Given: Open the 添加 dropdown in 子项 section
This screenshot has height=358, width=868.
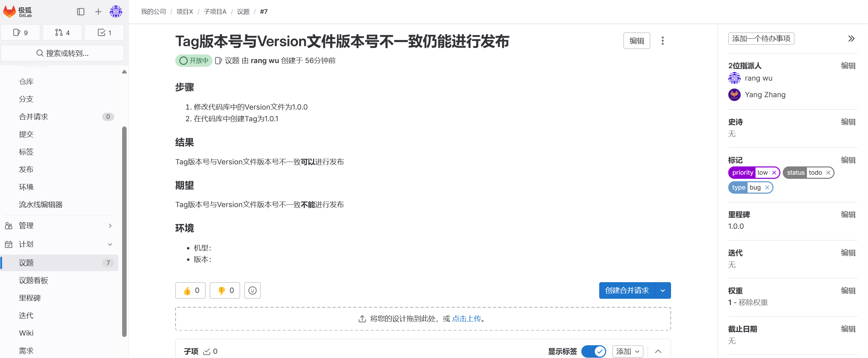Looking at the screenshot, I should pos(628,351).
